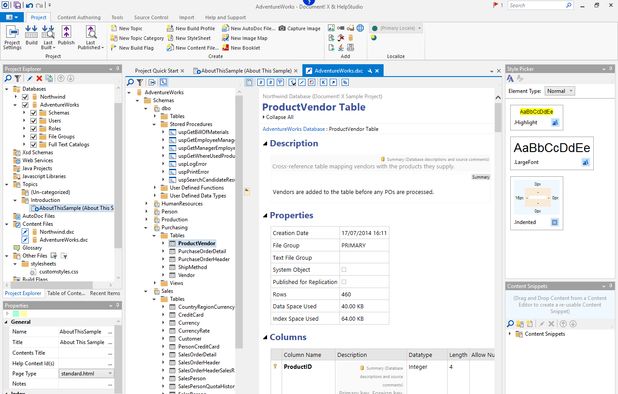Collapse the Databases tree node
The image size is (618, 394).
[x=7, y=89]
